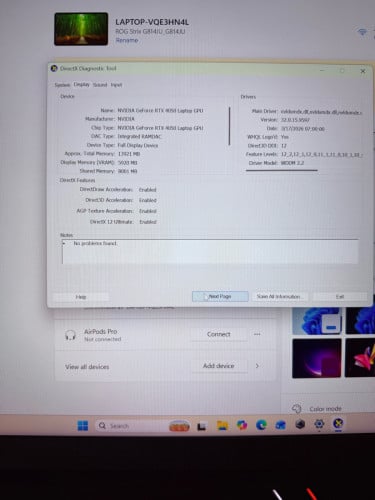Select the Direct3D DDI value 12
The image size is (375, 500).
(284, 146)
